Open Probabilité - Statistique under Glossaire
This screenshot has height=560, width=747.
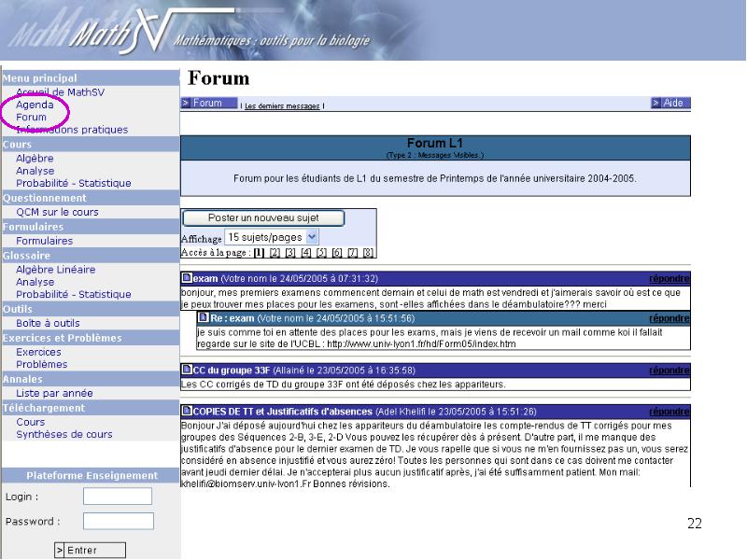pos(74,294)
